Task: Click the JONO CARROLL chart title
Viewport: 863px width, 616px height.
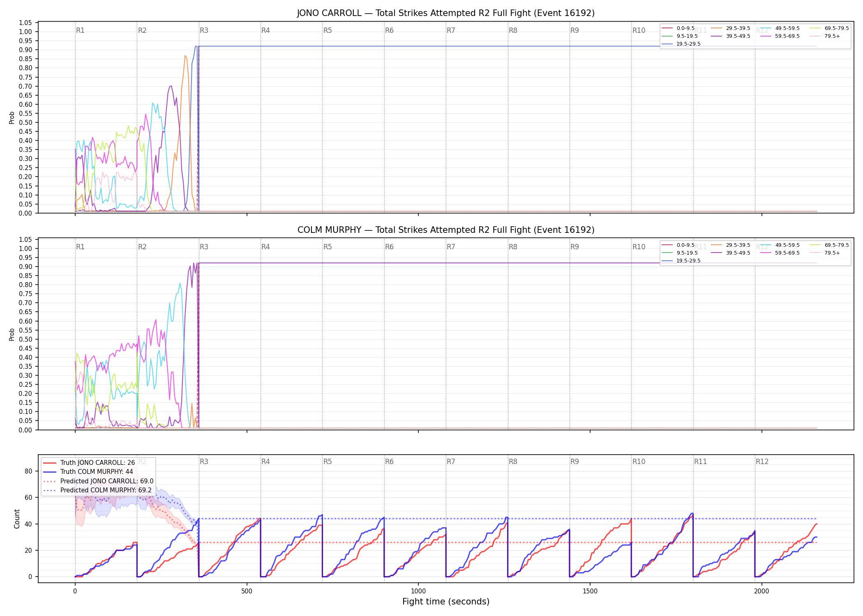Action: [x=446, y=13]
